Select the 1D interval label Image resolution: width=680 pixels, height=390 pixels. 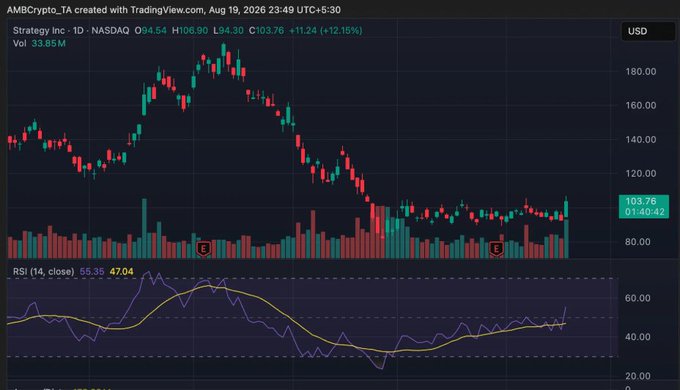[78, 30]
